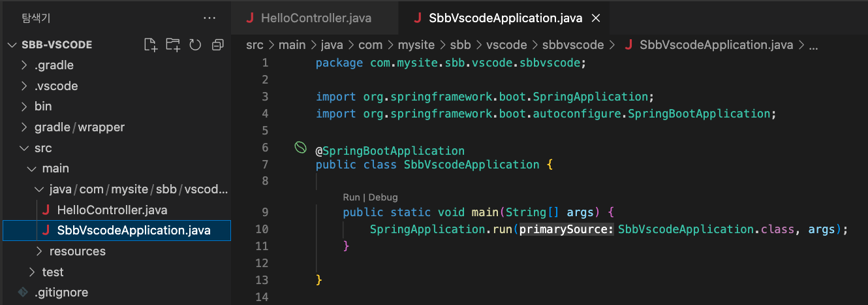Click the New File icon in explorer header

(x=151, y=45)
